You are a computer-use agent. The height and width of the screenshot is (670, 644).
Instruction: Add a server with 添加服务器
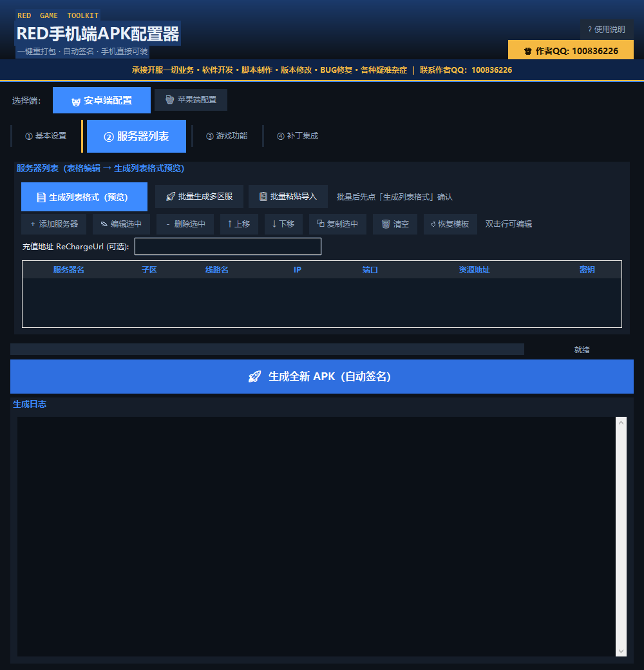[x=54, y=224]
